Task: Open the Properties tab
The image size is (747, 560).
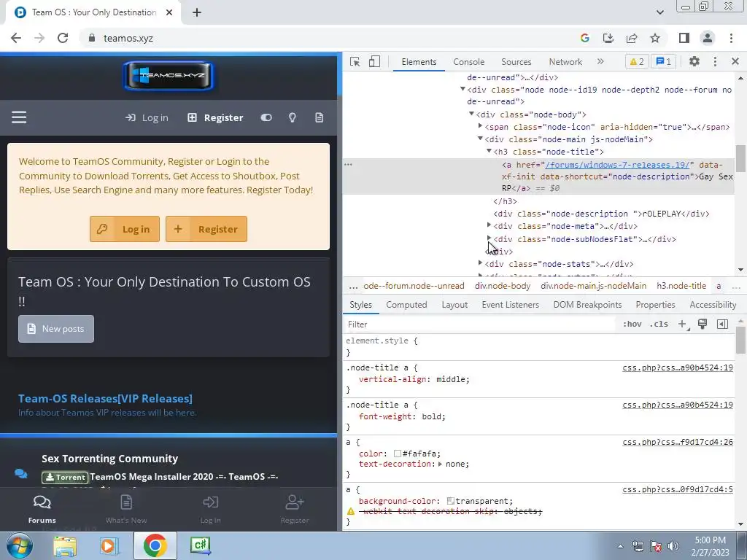Action: tap(655, 305)
